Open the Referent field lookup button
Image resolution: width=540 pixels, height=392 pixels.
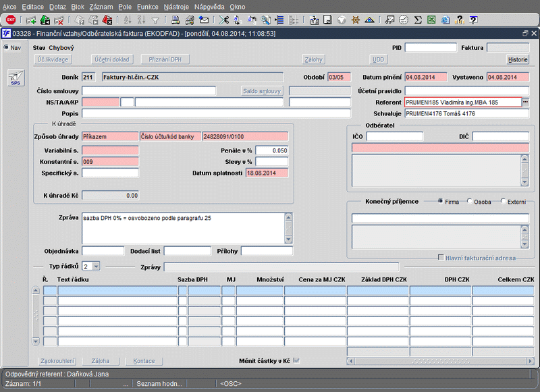click(x=526, y=102)
